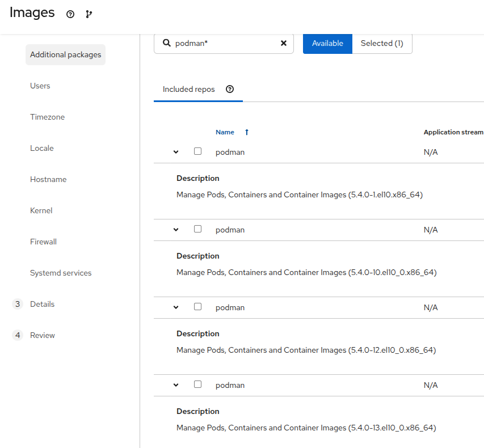Tick the checkbox for podman 5.4.0-1.el10
The image size is (484, 448).
click(x=197, y=151)
